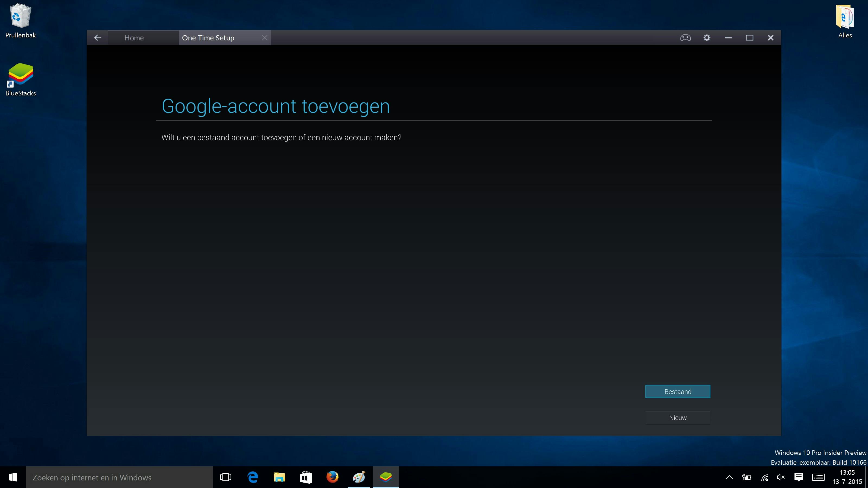Click the Nieuw button
Screen dimensions: 868x488
coord(677,418)
